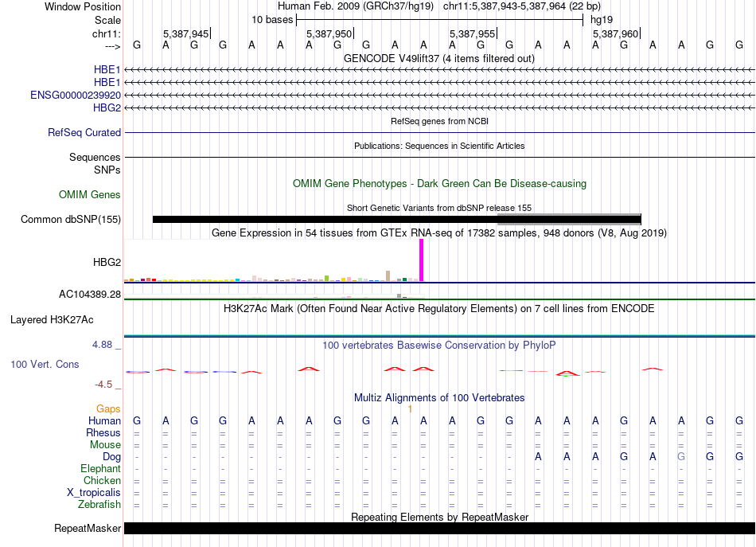Click the 'GENCODE V49lift37 (4 items filtered out)' title
This screenshot has width=756, height=547.
438,58
